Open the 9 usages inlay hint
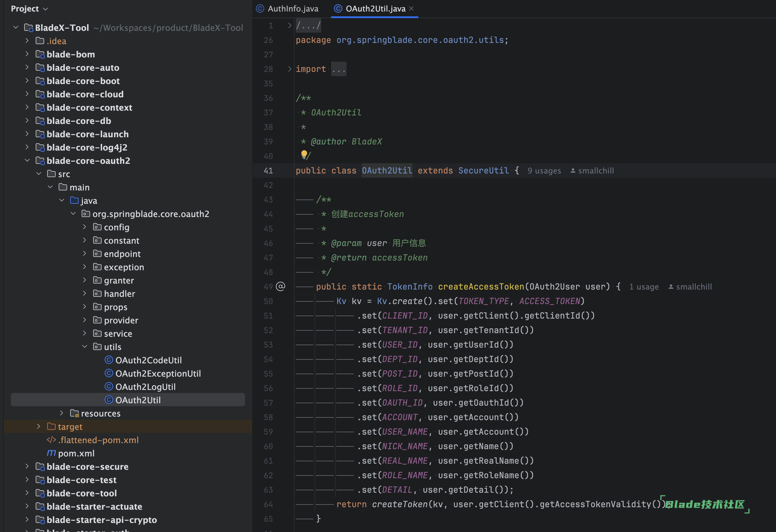Viewport: 776px width, 532px height. pyautogui.click(x=544, y=171)
